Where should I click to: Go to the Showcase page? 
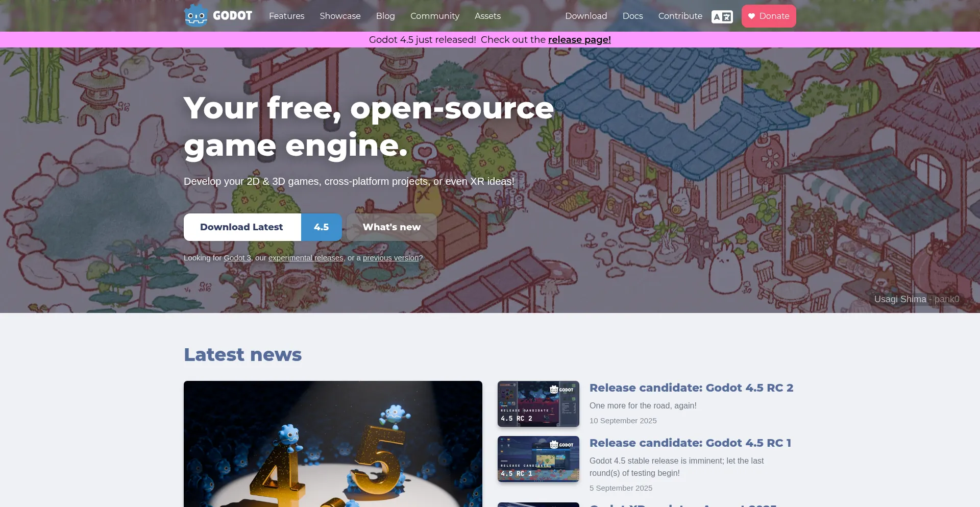pos(340,16)
